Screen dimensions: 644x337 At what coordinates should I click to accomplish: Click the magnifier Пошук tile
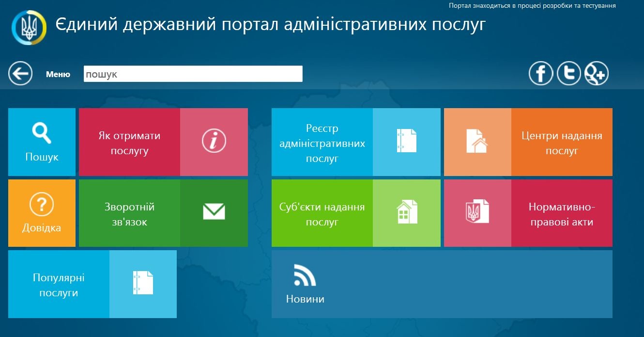[x=42, y=142]
